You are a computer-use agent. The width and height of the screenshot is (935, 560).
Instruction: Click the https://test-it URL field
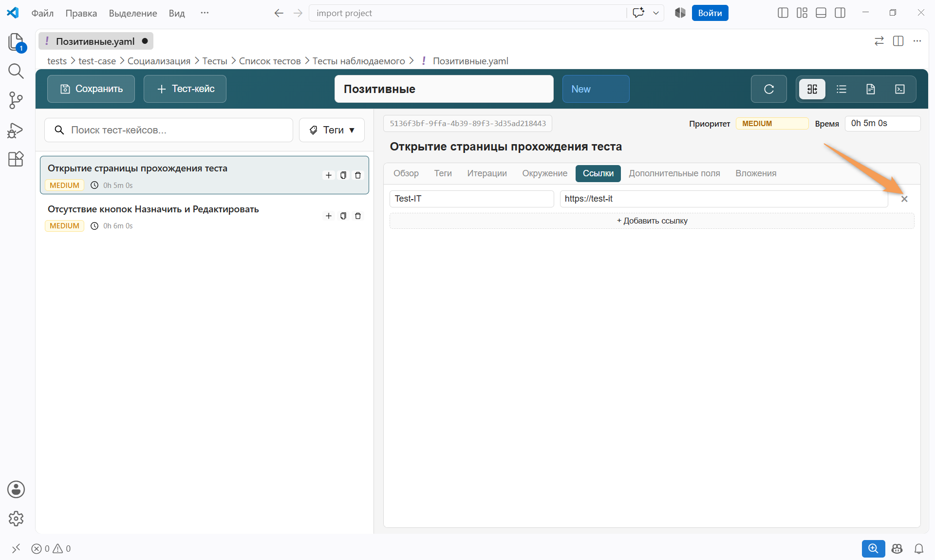pyautogui.click(x=724, y=199)
